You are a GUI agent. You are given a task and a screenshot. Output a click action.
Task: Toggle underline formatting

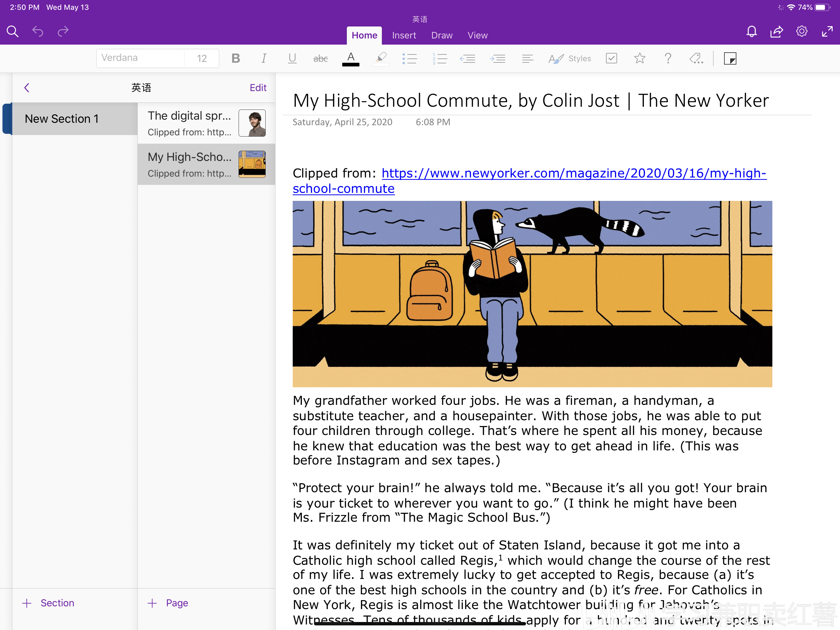[292, 58]
